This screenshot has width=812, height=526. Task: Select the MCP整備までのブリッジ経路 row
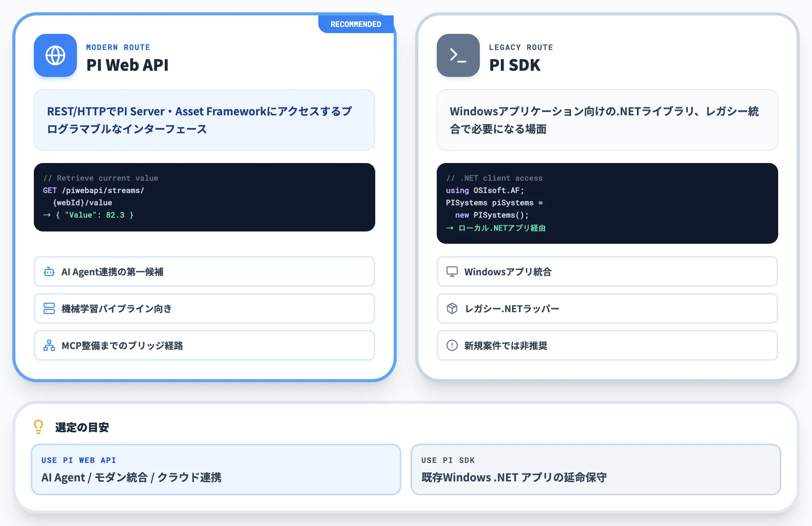(x=205, y=345)
